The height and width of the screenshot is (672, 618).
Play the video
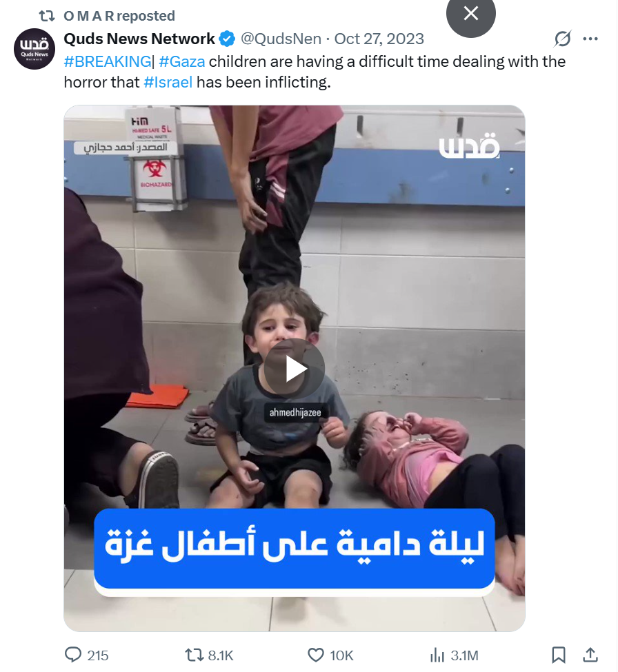pos(295,369)
